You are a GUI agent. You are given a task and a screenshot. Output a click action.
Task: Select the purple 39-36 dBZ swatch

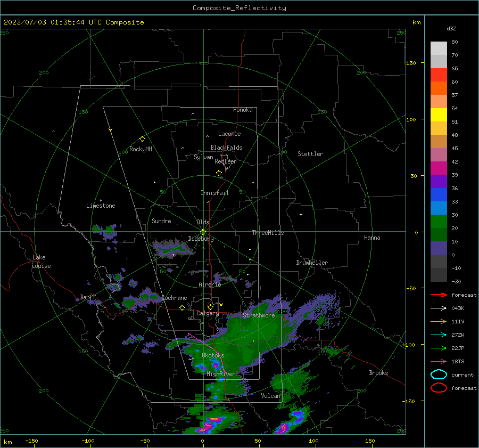coord(439,182)
